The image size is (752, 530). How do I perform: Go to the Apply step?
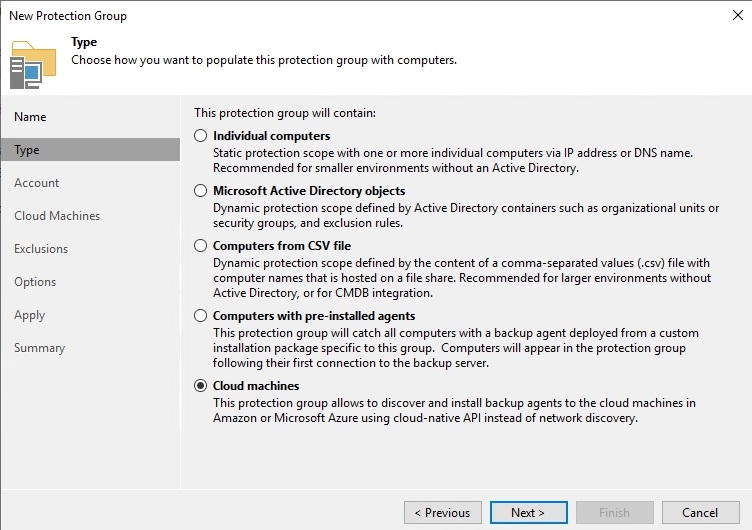pos(30,315)
